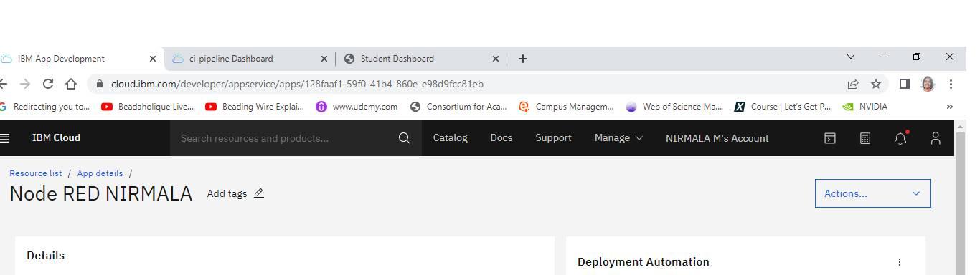
Task: Click the page vertical scrollbar
Action: pos(960,198)
